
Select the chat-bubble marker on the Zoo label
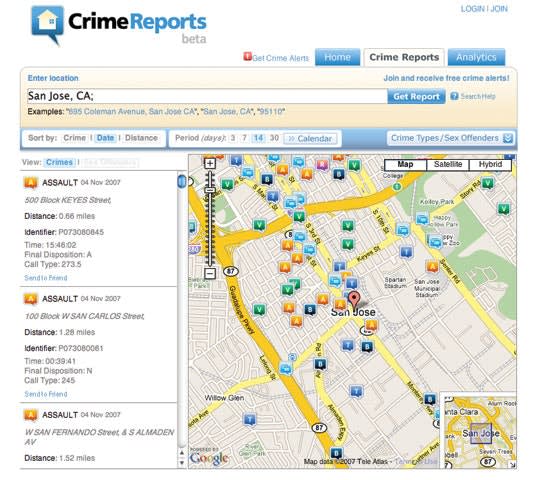[x=435, y=242]
